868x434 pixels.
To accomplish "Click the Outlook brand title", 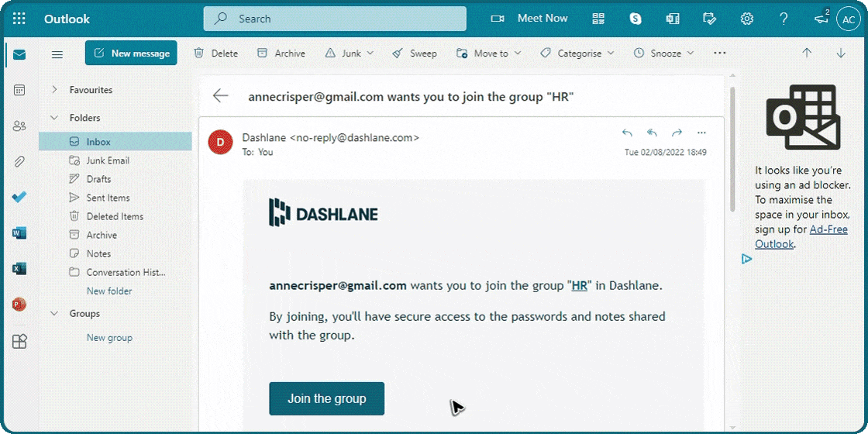I will (67, 19).
